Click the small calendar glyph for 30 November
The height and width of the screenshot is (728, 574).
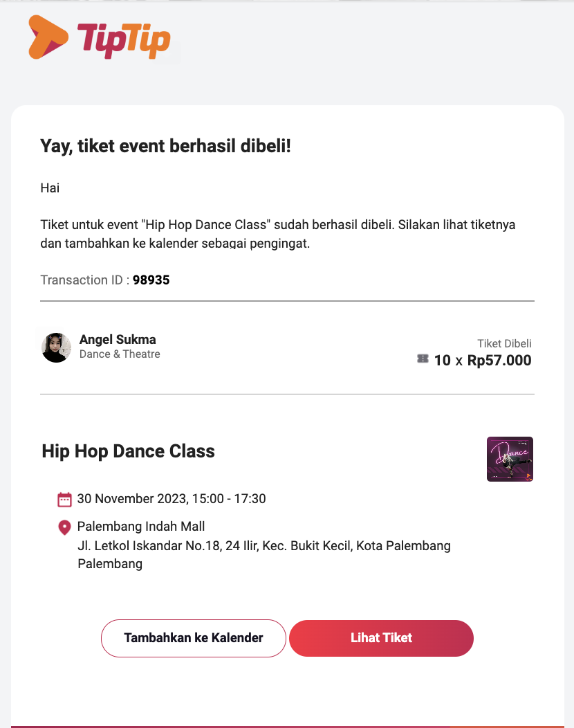[64, 498]
